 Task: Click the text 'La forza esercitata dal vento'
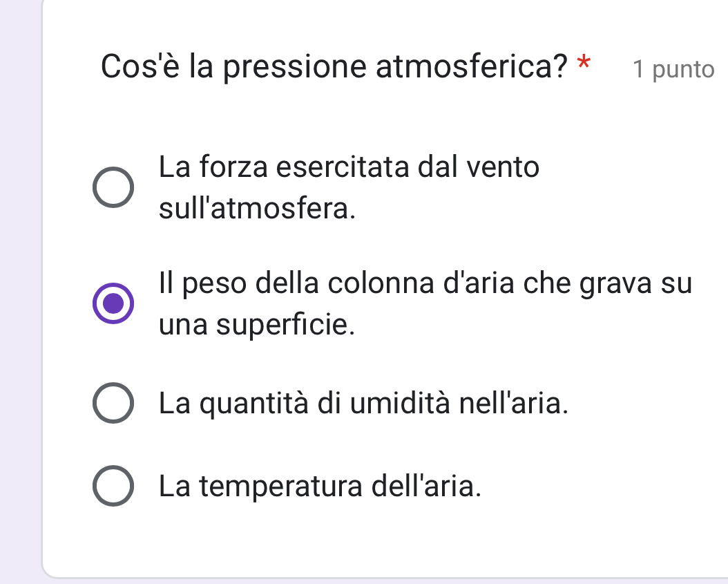(349, 167)
